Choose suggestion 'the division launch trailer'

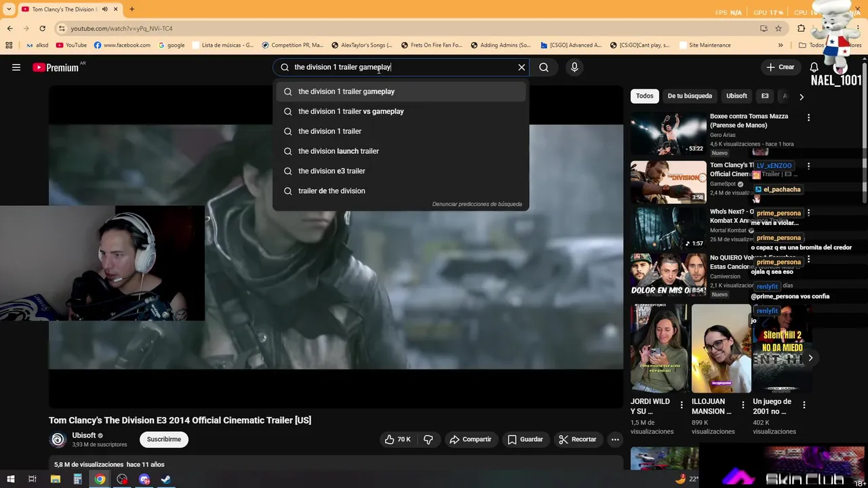tap(401, 151)
